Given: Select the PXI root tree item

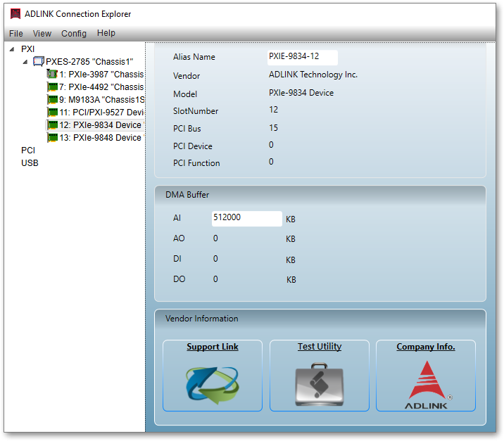Looking at the screenshot, I should tap(28, 49).
